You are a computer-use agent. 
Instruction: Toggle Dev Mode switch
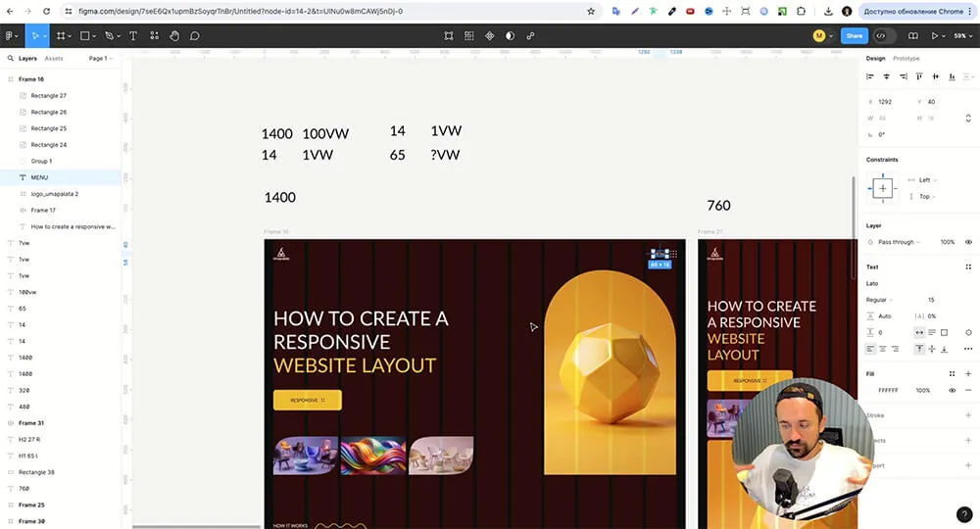884,36
